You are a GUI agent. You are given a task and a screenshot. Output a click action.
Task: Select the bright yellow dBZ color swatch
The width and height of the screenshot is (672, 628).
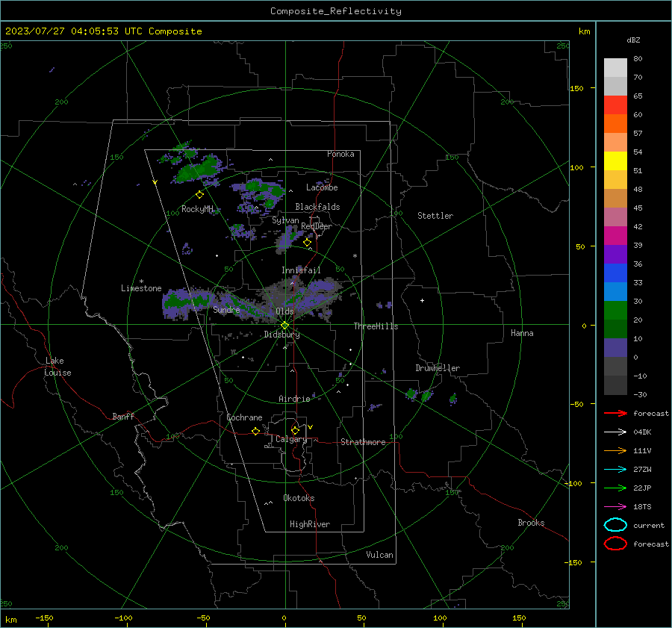[x=615, y=161]
